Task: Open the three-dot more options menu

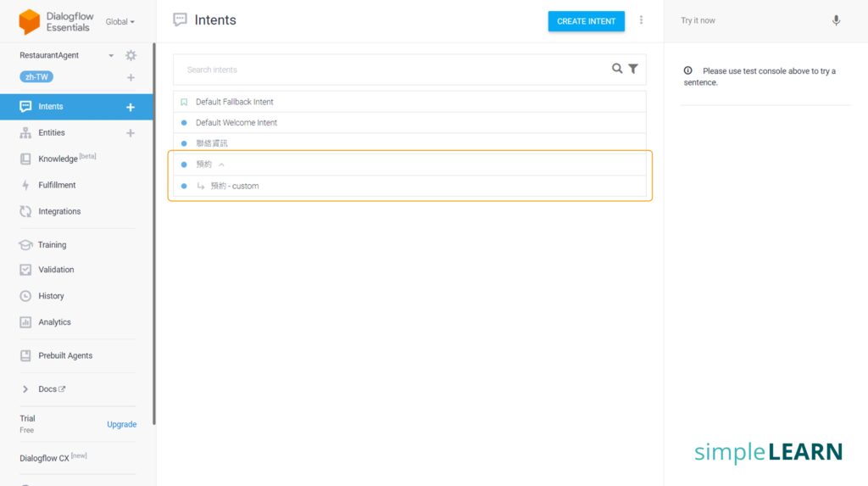Action: tap(642, 20)
